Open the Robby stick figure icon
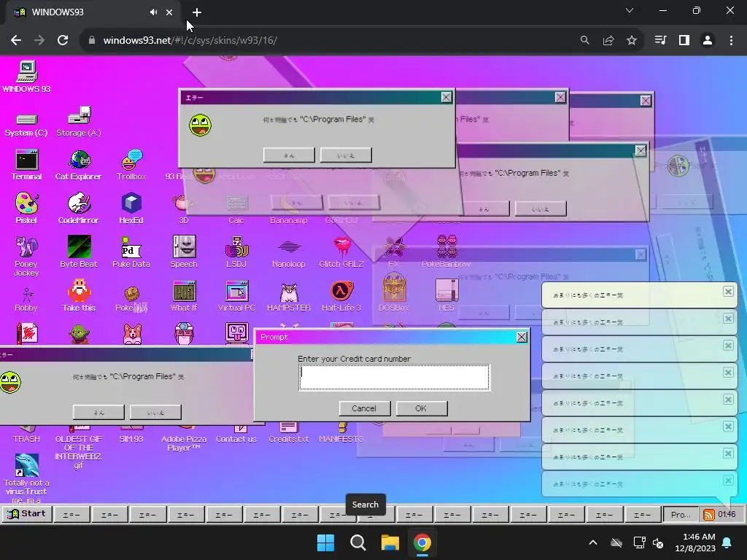 click(26, 299)
